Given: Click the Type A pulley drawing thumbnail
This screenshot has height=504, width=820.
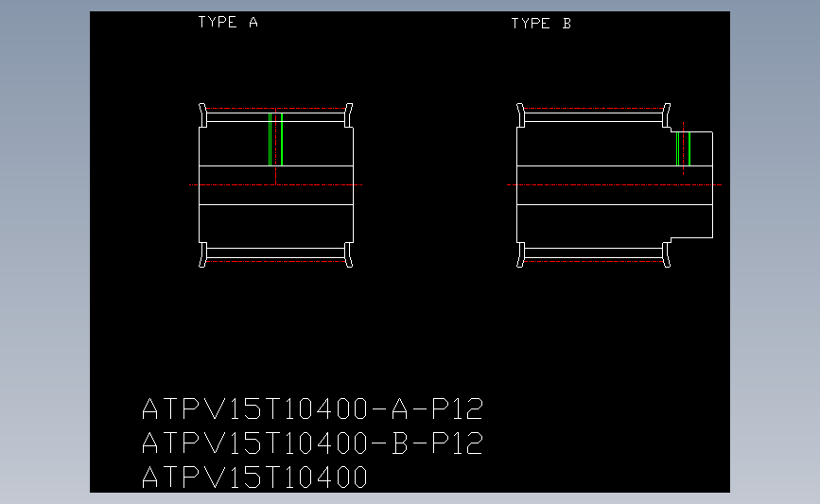Looking at the screenshot, I should tap(275, 185).
